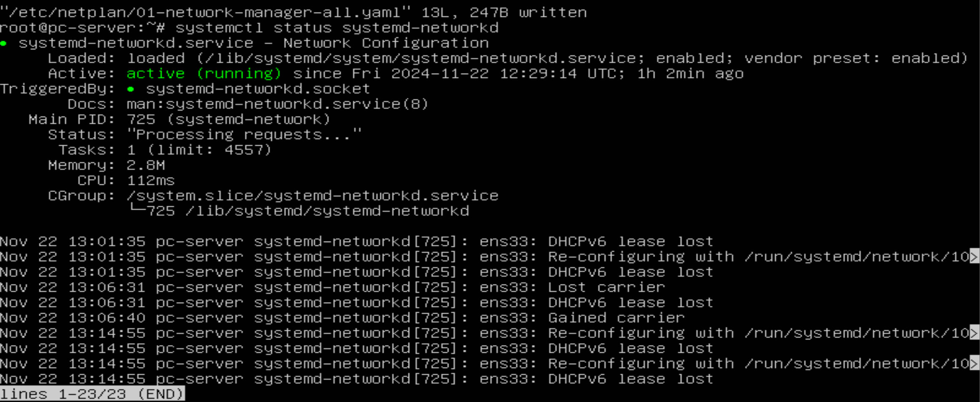Viewport: 980px width, 402px height.
Task: Click the Memory value 2.8M
Action: (146, 165)
